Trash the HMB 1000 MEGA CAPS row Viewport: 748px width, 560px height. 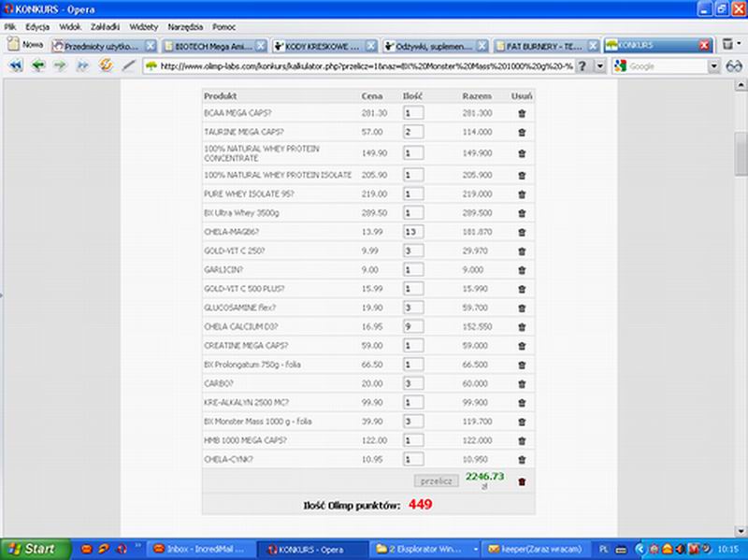pyautogui.click(x=522, y=440)
